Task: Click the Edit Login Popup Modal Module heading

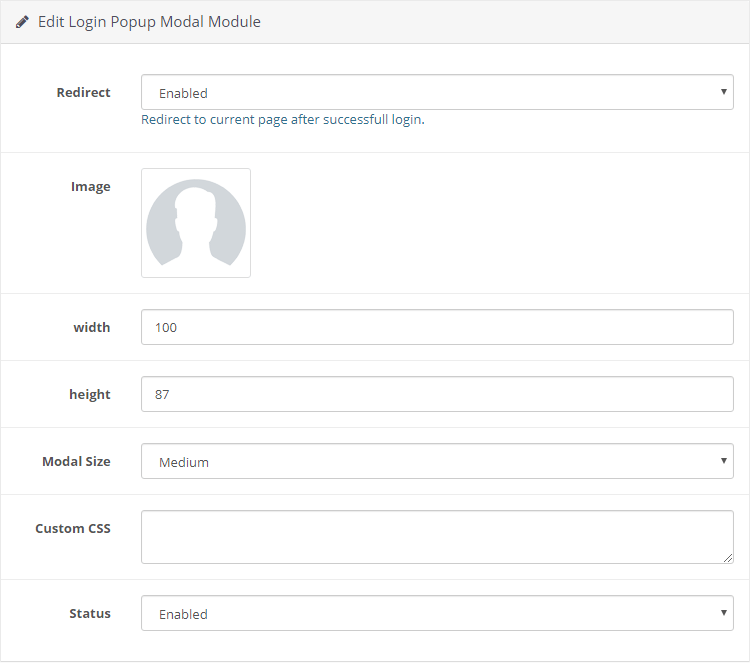Action: [x=149, y=22]
